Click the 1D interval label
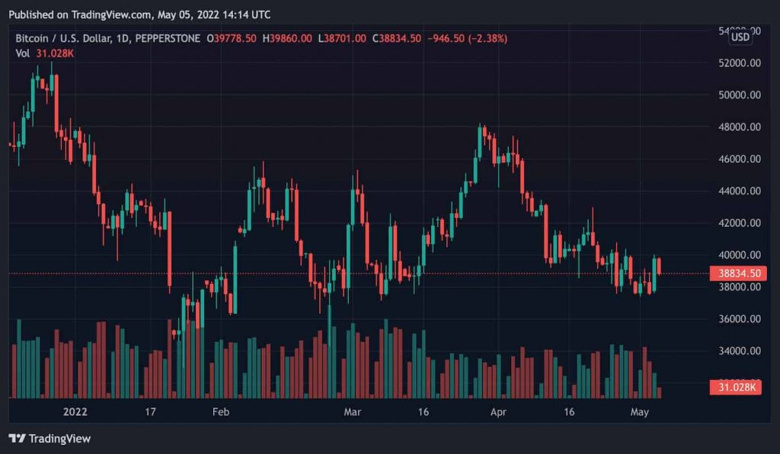 122,38
